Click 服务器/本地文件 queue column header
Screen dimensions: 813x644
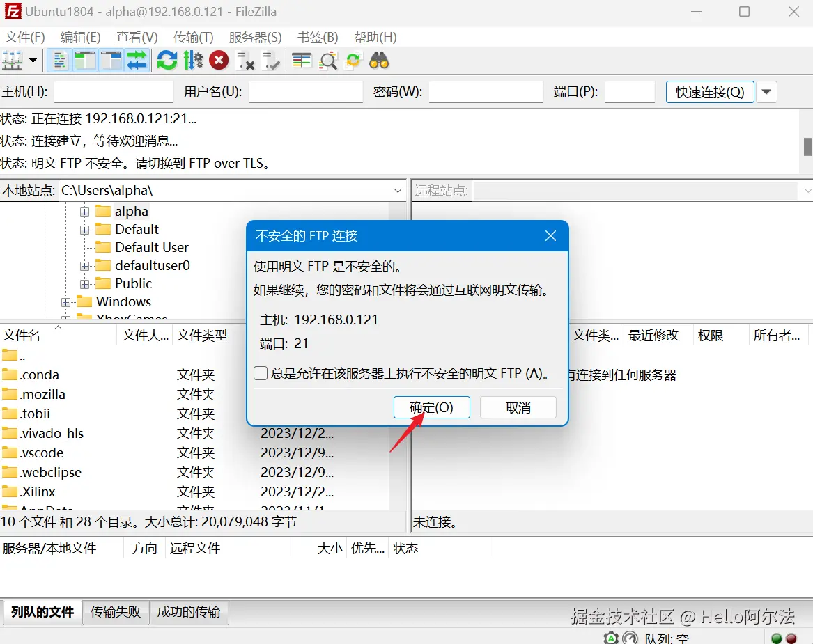(x=61, y=548)
